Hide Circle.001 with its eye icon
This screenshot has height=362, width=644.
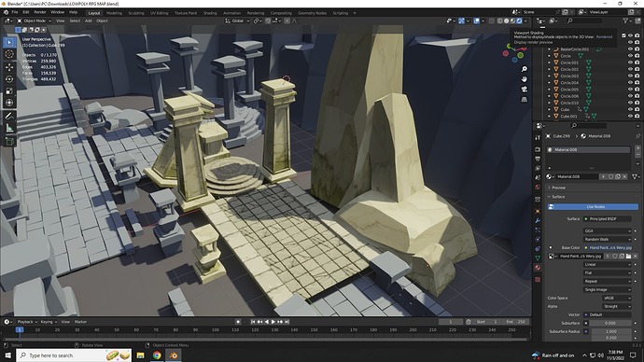[630, 63]
